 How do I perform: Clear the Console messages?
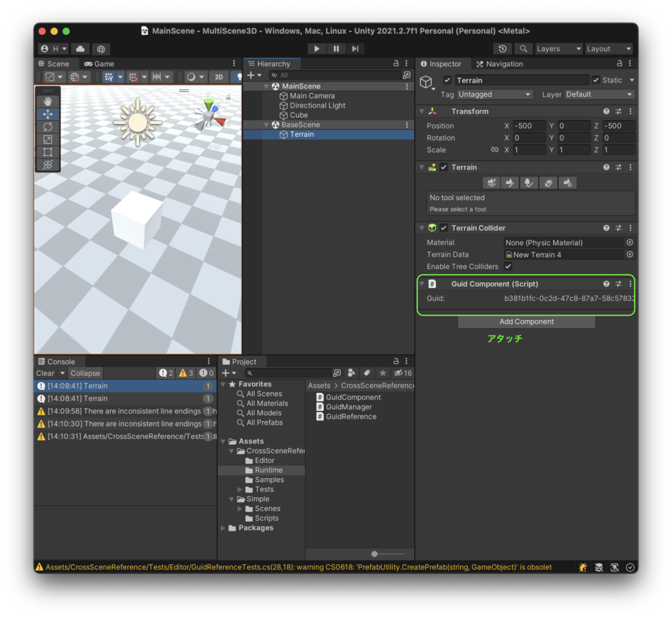tap(45, 373)
